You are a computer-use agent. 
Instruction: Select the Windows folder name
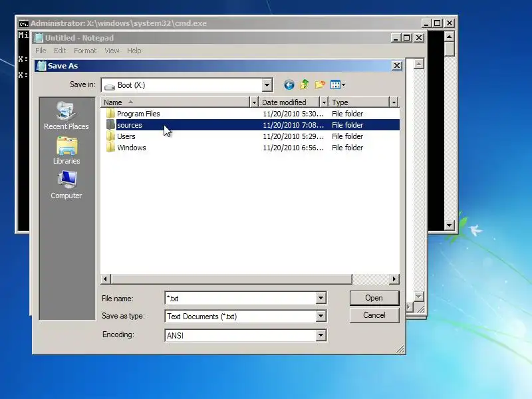(132, 148)
